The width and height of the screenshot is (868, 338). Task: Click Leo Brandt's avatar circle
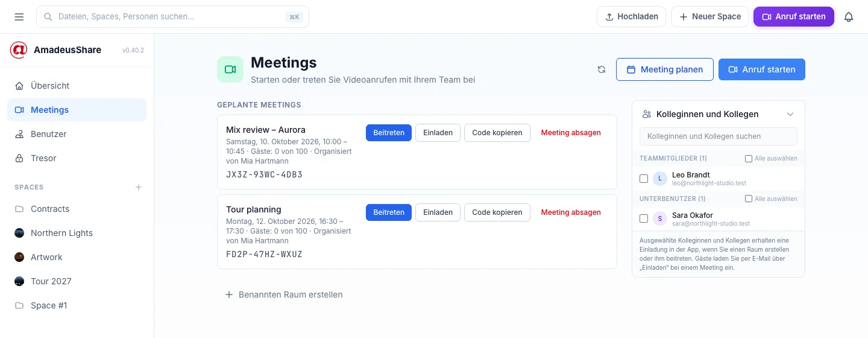(660, 178)
